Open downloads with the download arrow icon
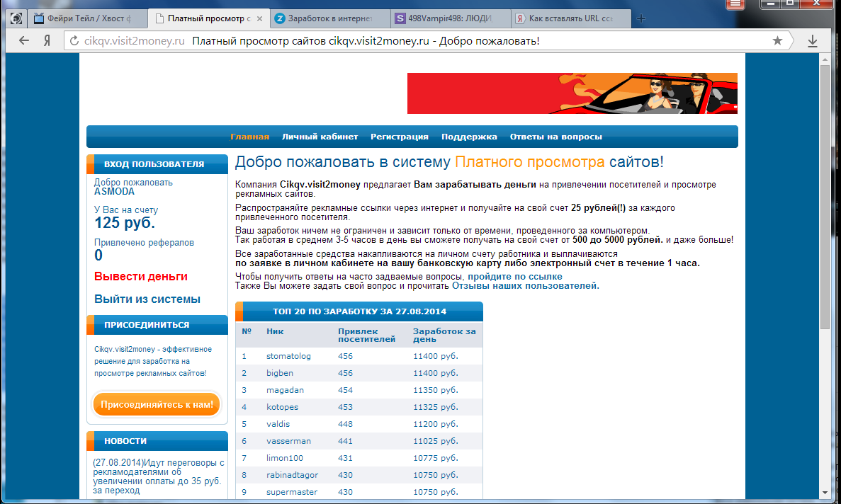The width and height of the screenshot is (841, 504). pyautogui.click(x=813, y=41)
